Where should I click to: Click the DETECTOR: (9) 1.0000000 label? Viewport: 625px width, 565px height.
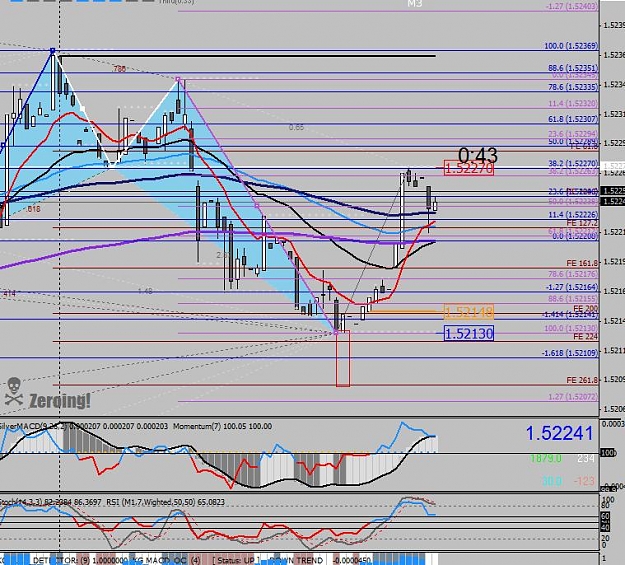coord(80,560)
